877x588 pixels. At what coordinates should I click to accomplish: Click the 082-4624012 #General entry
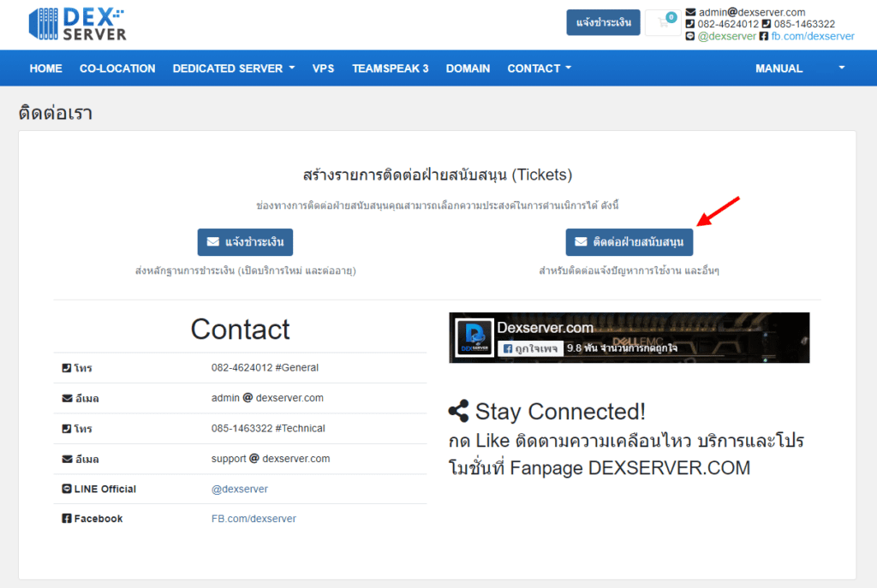(265, 368)
